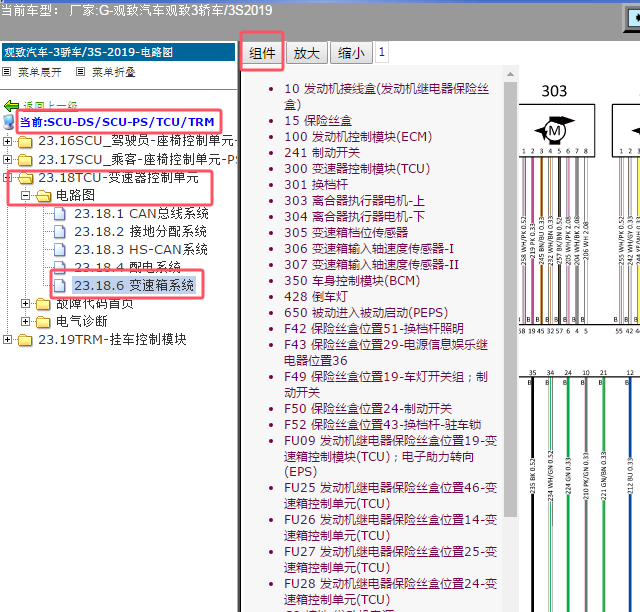The image size is (640, 612).
Task: Select 23.18TCU-变速器控制单元 tree label
Action: tap(118, 178)
